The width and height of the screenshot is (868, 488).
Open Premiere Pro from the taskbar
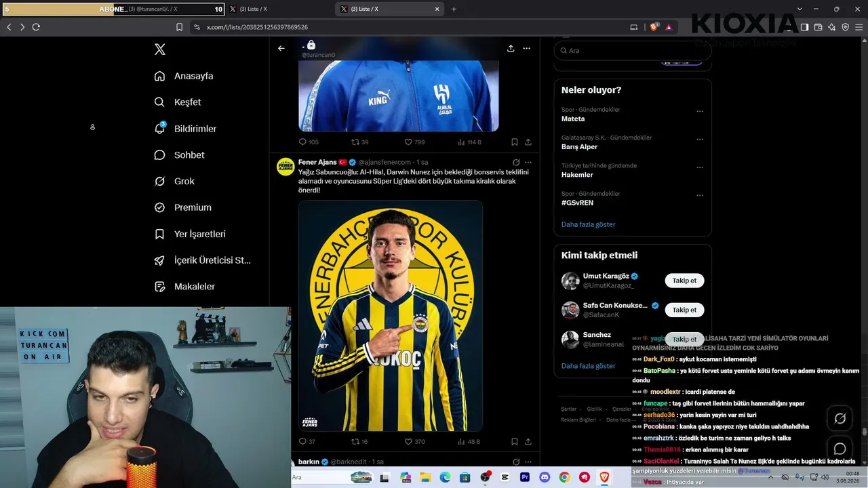[525, 478]
